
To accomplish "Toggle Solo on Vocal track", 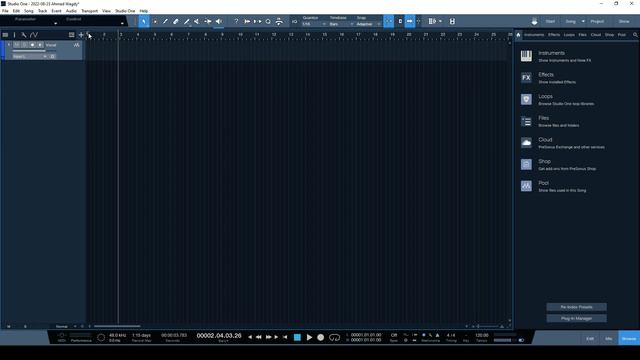I will click(24, 45).
